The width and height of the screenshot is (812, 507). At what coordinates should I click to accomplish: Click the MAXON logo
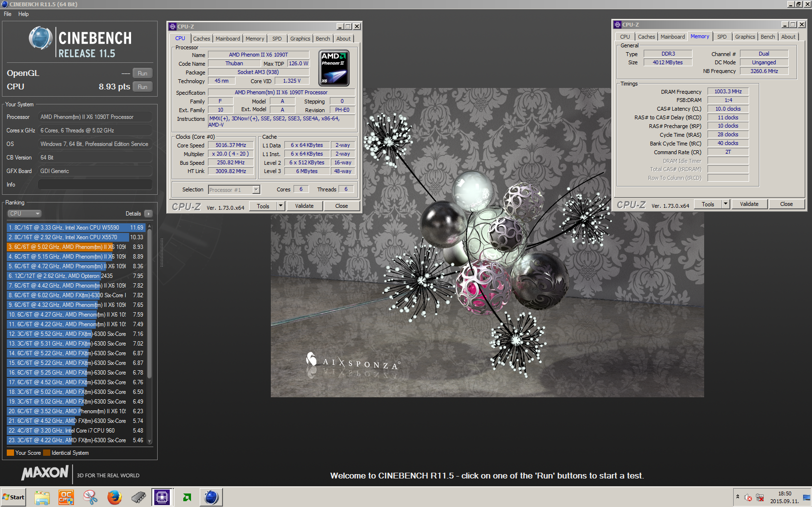point(45,473)
